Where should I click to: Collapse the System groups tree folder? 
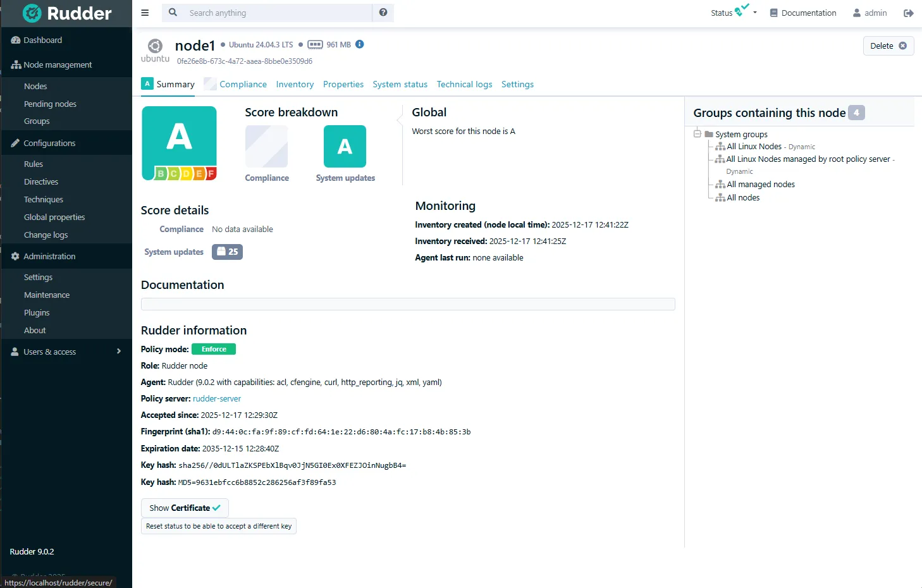(698, 134)
